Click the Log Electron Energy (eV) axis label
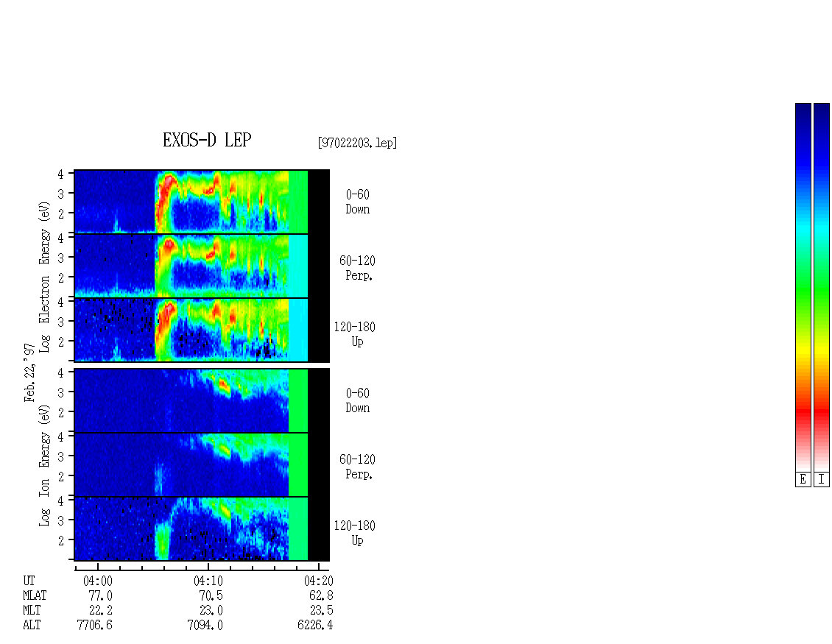Viewport: 832px width, 644px height. pos(44,277)
